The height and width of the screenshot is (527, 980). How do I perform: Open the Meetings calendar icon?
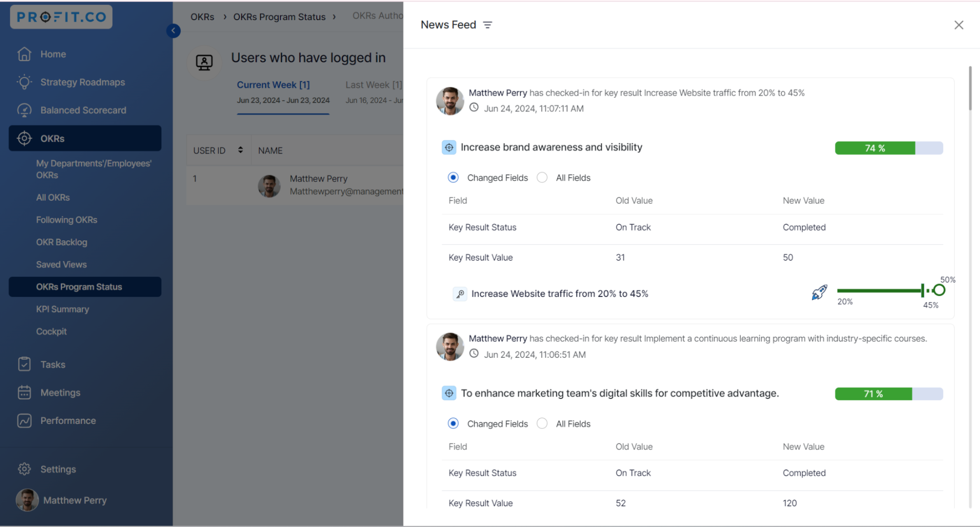click(24, 393)
